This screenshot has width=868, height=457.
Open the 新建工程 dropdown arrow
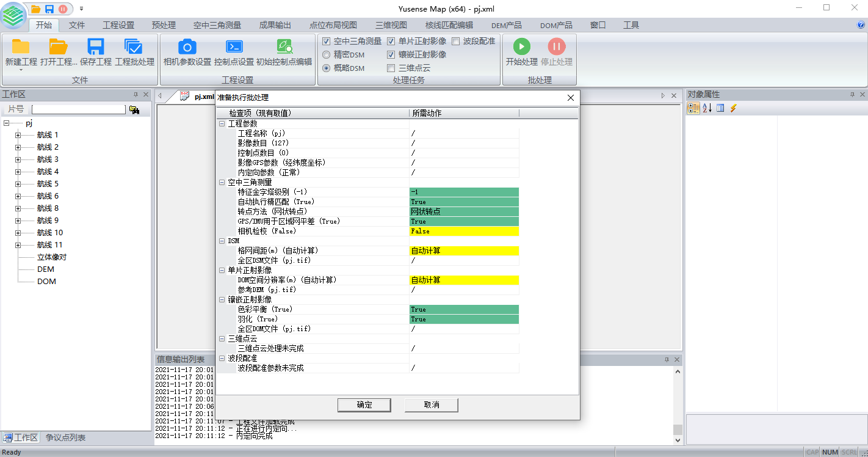[x=21, y=70]
